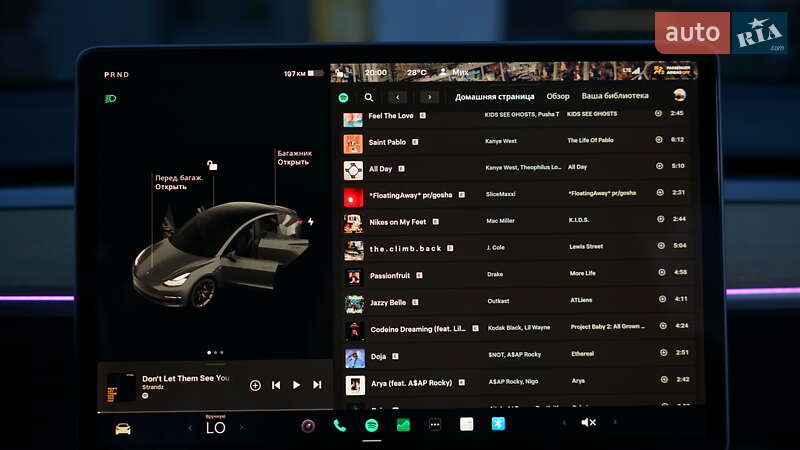
Task: Open dashcam camera app icon
Action: [308, 426]
